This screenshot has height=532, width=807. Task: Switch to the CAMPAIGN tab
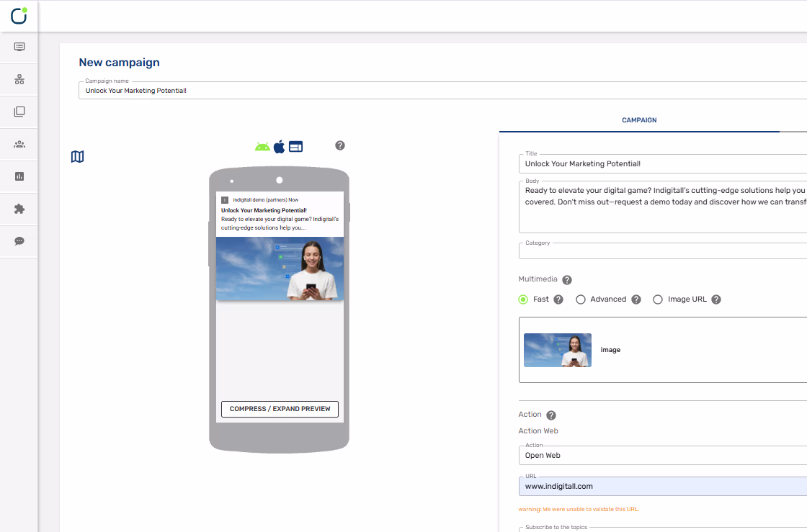639,120
